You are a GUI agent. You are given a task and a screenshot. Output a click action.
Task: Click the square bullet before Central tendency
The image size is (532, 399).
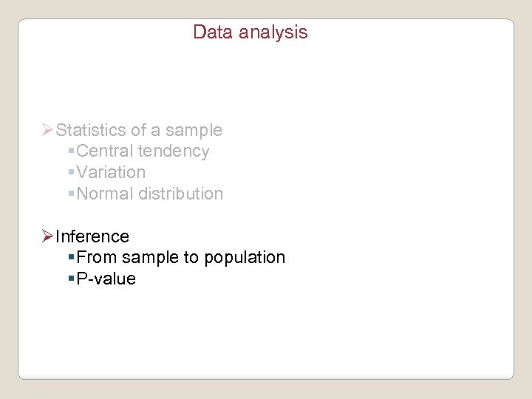coord(71,152)
